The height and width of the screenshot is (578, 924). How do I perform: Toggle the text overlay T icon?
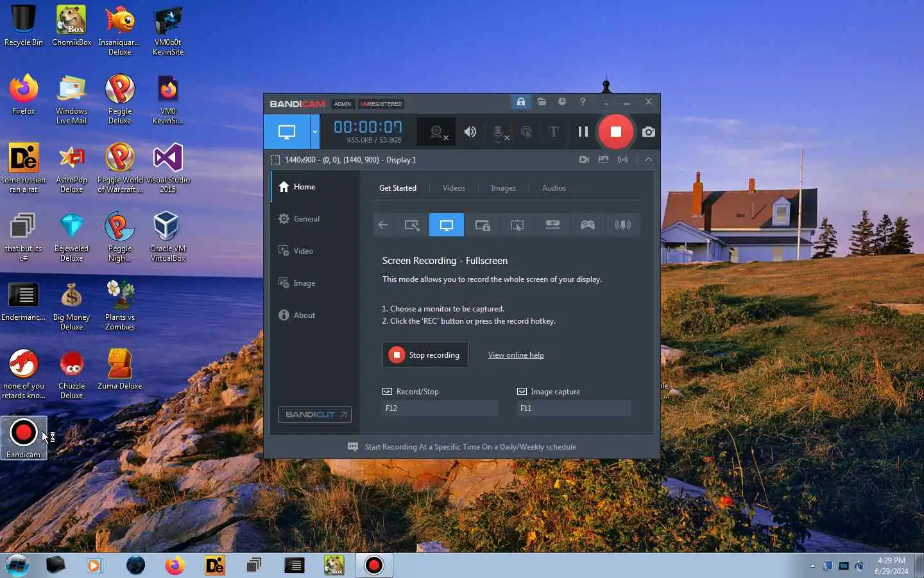(x=553, y=132)
